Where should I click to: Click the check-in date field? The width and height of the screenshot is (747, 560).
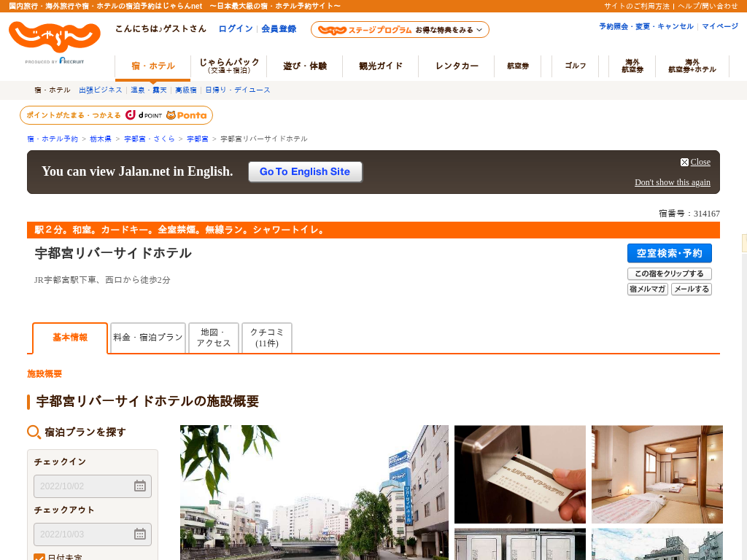[x=93, y=486]
